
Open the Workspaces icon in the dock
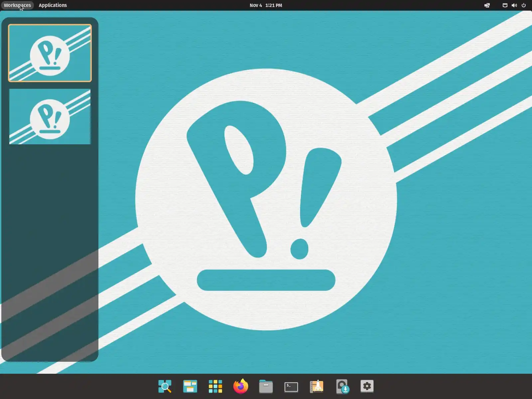tap(190, 386)
